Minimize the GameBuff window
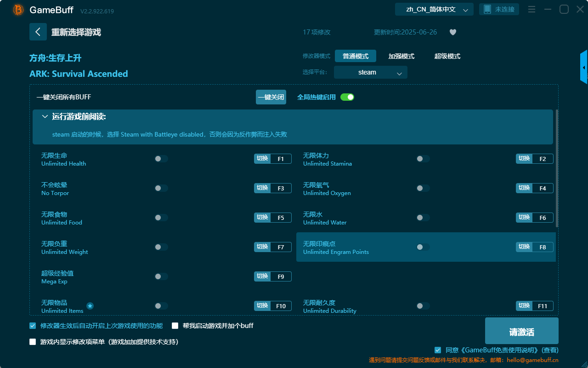 click(548, 9)
